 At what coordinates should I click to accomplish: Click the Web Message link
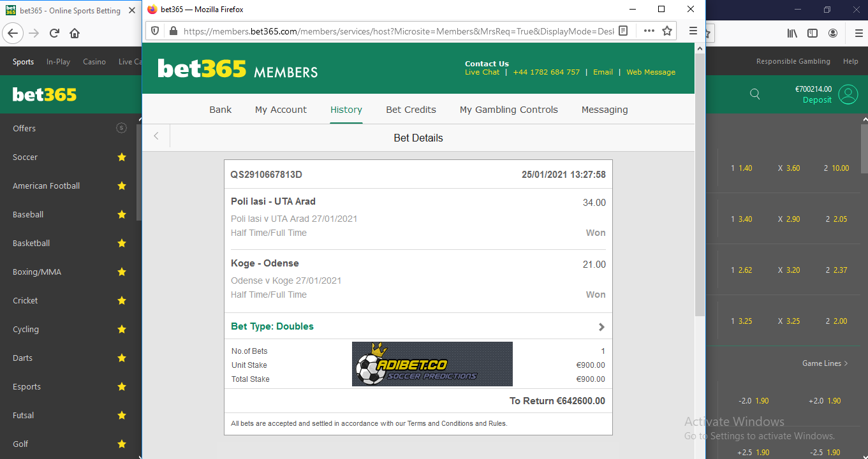[651, 72]
